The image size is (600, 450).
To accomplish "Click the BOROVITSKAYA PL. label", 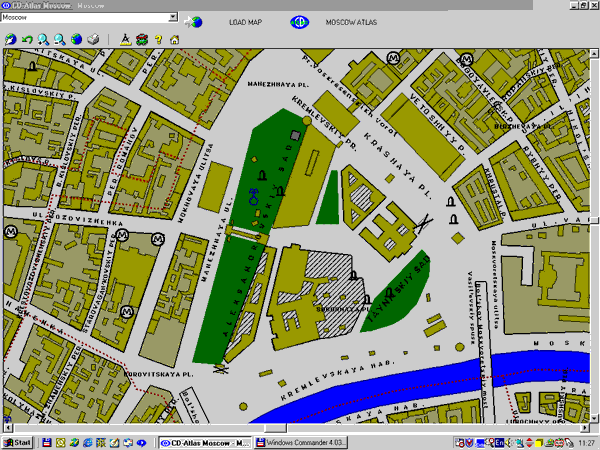I will [x=158, y=373].
